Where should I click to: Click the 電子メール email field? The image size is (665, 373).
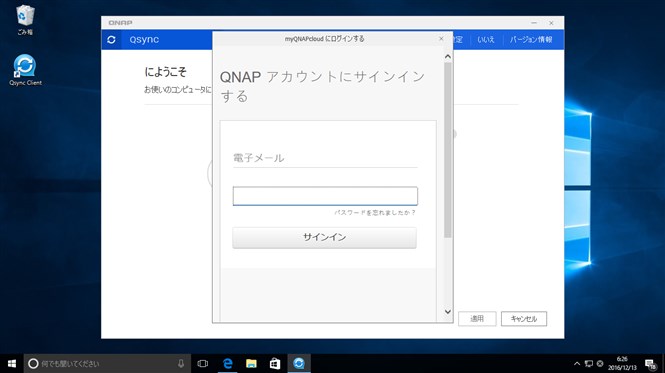tap(325, 158)
